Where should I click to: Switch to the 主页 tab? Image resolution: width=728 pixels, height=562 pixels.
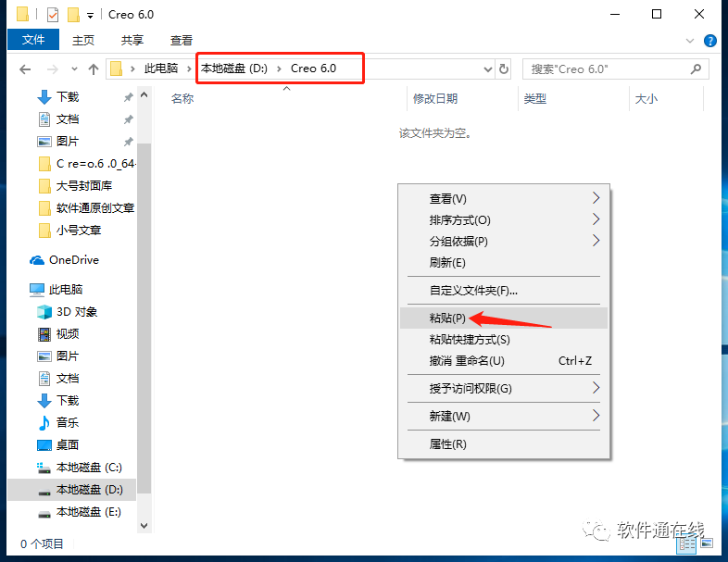pyautogui.click(x=83, y=41)
